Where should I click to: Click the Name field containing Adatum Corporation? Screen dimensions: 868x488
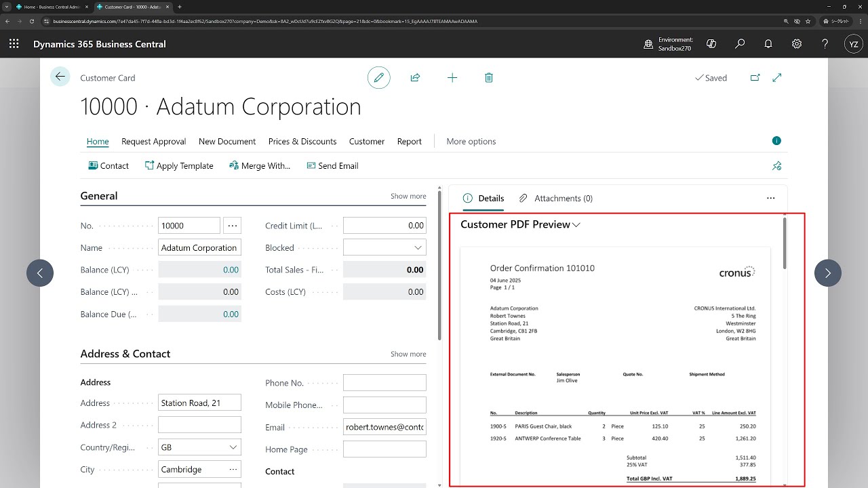[199, 248]
